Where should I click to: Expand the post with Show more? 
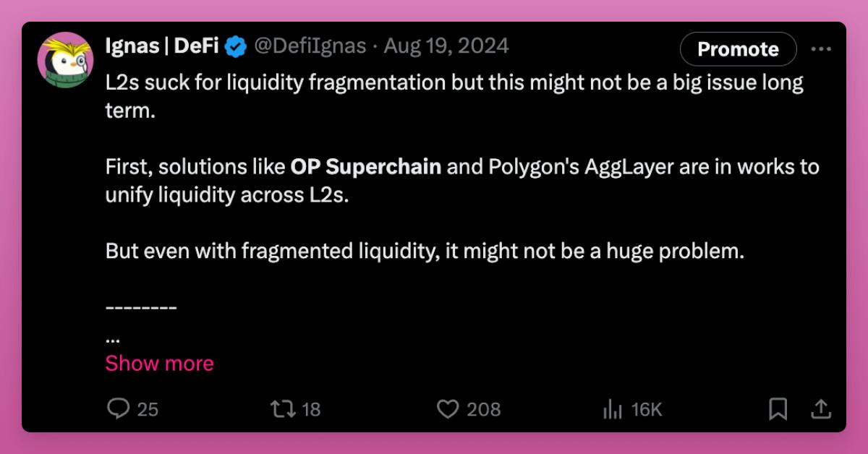pos(159,363)
